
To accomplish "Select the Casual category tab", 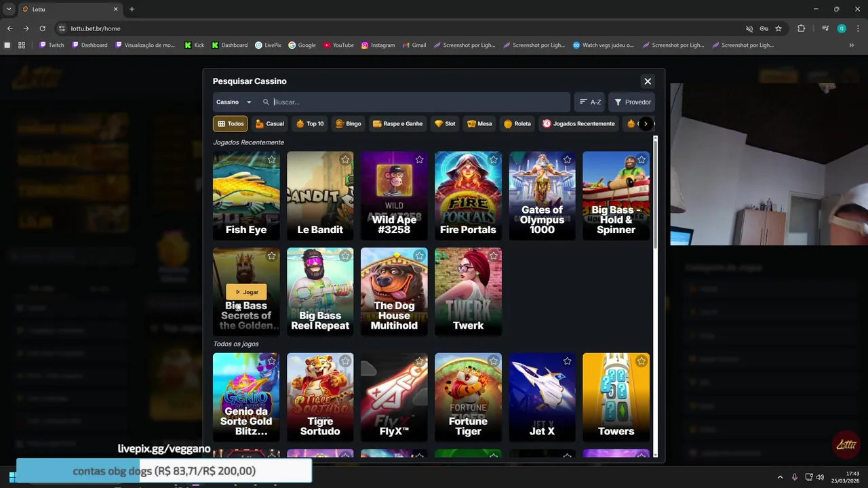I will (269, 124).
